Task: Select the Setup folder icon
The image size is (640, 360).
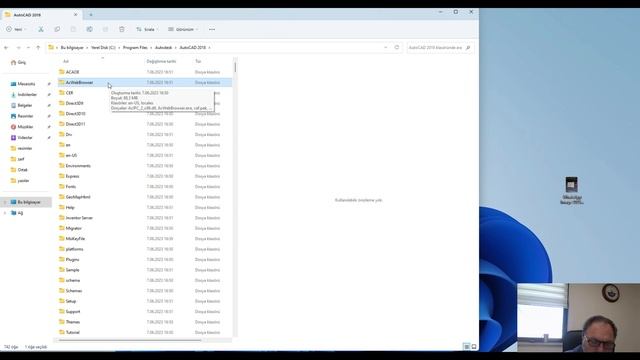Action: tap(62, 301)
